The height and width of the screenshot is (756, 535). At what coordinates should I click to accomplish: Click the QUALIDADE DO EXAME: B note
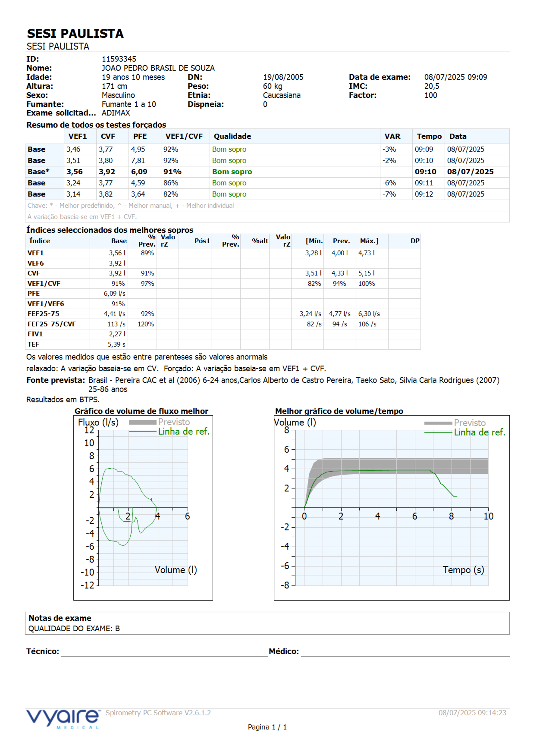click(x=74, y=629)
